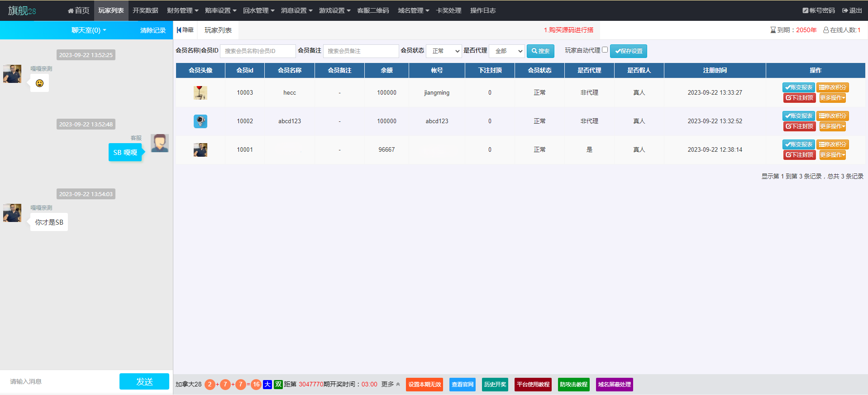This screenshot has height=395, width=868.
Task: Expand the chat room dropdown
Action: pyautogui.click(x=89, y=30)
